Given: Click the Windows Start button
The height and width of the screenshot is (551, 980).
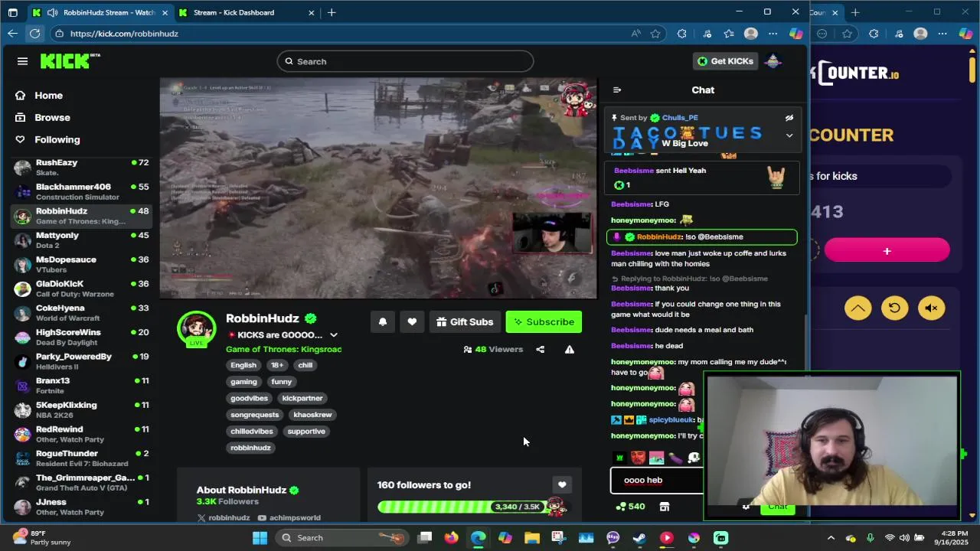Looking at the screenshot, I should [260, 538].
